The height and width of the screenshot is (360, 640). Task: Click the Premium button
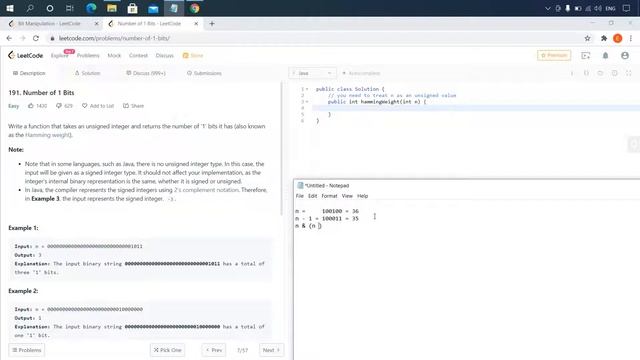click(x=554, y=55)
